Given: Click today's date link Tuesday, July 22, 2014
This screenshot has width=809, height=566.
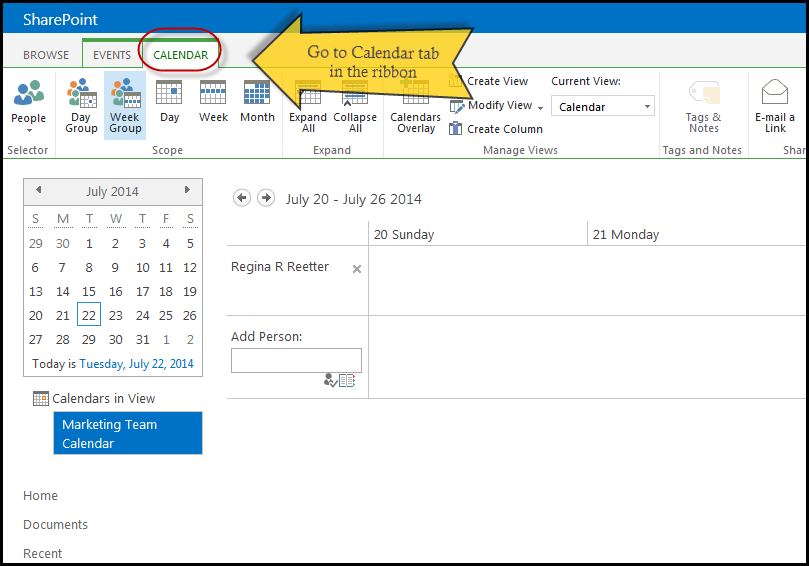Looking at the screenshot, I should tap(136, 364).
